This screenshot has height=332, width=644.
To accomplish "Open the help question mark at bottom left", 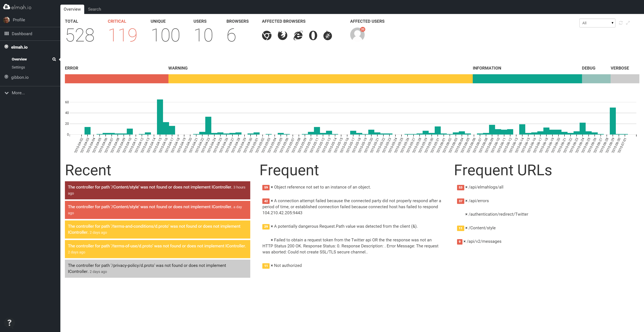I will click(x=9, y=323).
